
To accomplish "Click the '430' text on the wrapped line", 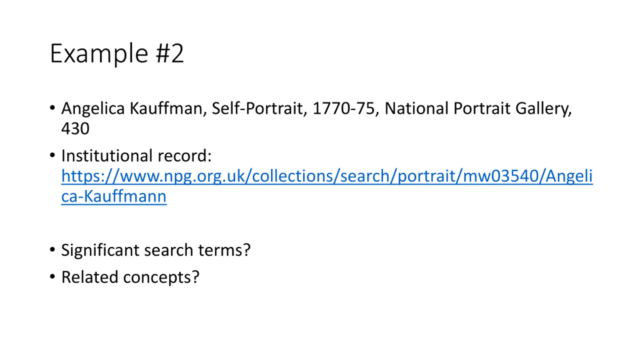I will pyautogui.click(x=75, y=129).
